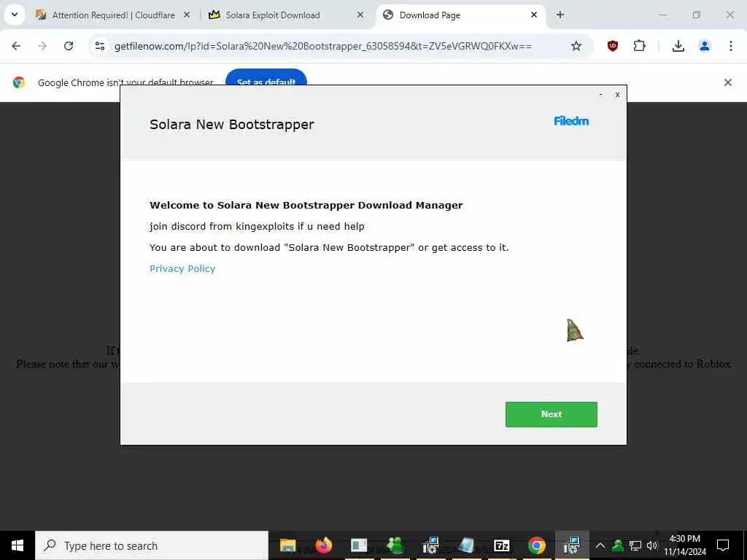747x560 pixels.
Task: Open the taskbar clock showing 4:30 PM
Action: click(685, 545)
